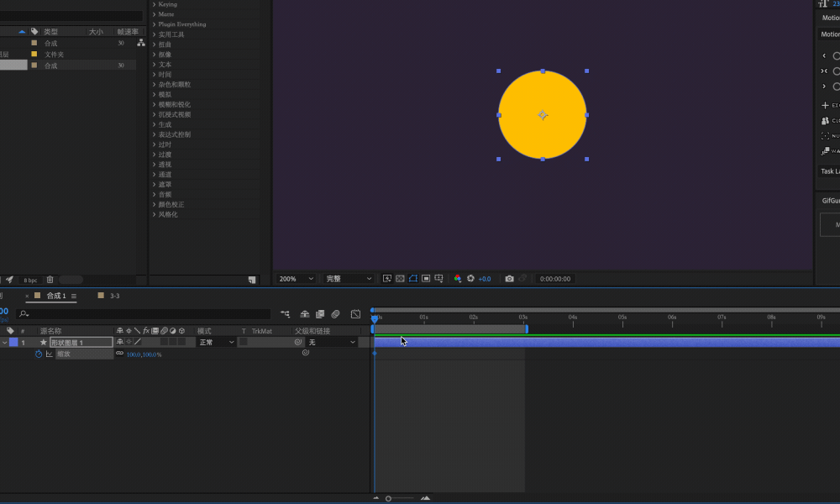The width and height of the screenshot is (840, 504).
Task: Click the 100.0,100.0% scale value
Action: pos(144,354)
